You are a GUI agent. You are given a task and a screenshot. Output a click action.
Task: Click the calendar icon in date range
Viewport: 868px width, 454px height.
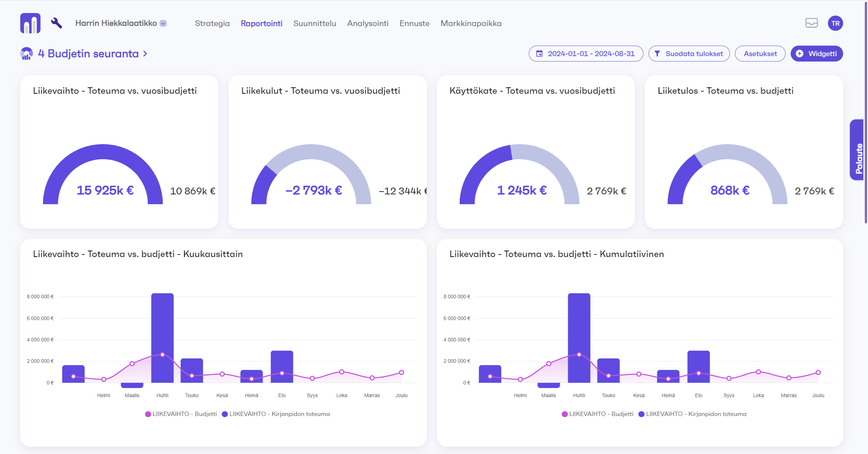[539, 54]
